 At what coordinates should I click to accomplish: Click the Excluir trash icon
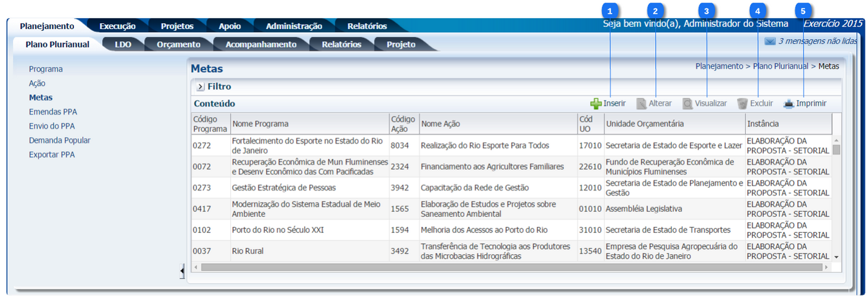pyautogui.click(x=743, y=104)
